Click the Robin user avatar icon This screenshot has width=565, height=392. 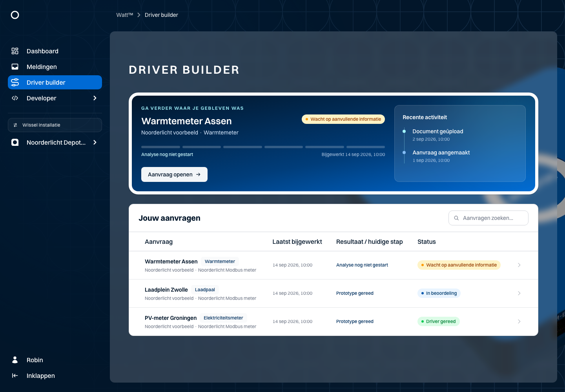[x=15, y=360]
